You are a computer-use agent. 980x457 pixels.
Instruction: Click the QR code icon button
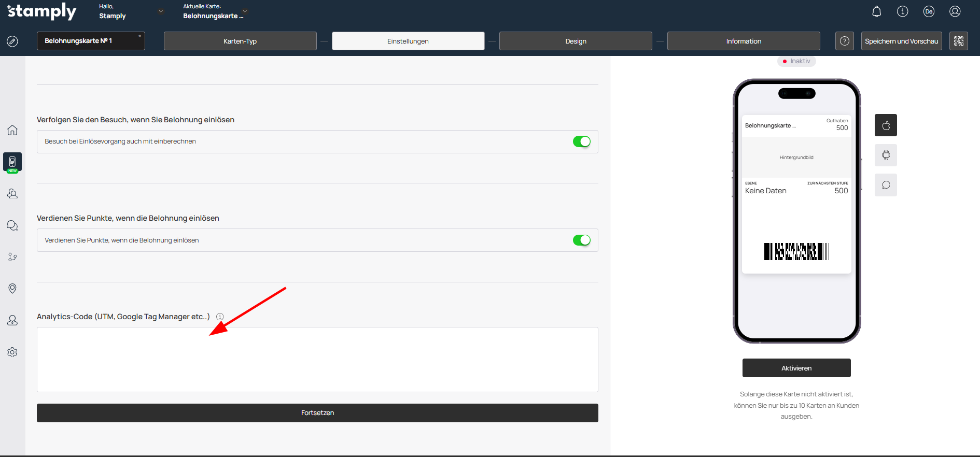[958, 41]
